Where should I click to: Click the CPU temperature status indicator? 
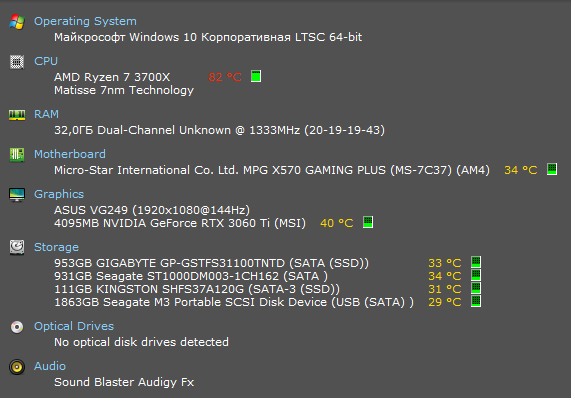pos(256,76)
